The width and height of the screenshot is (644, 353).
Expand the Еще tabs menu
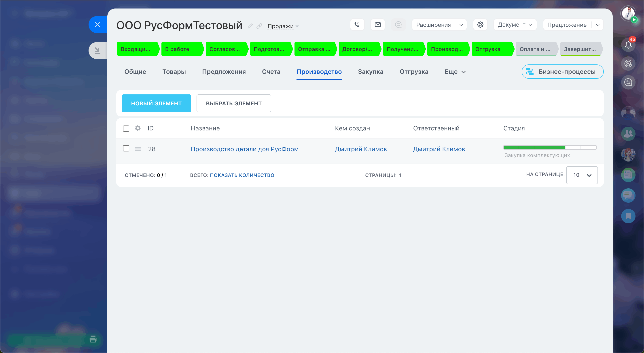click(455, 72)
